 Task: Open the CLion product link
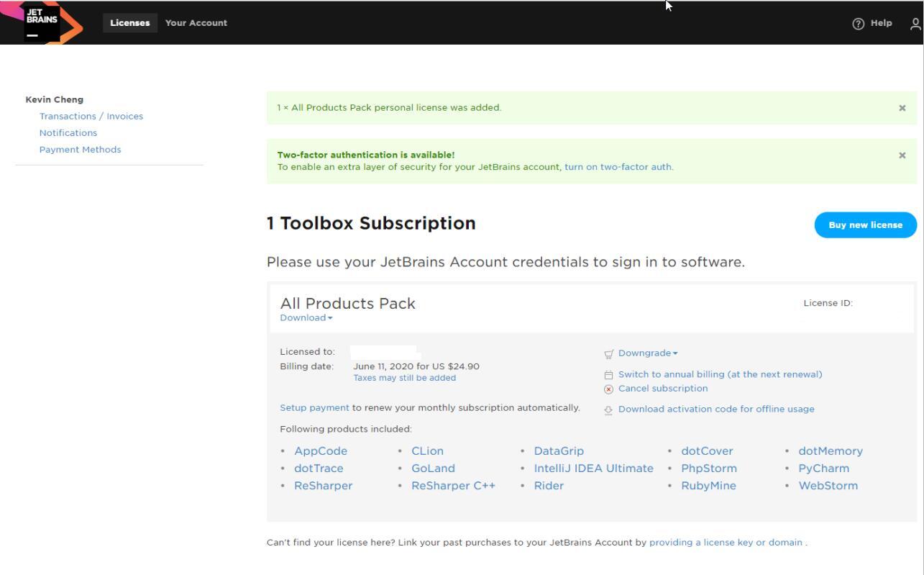tap(428, 451)
